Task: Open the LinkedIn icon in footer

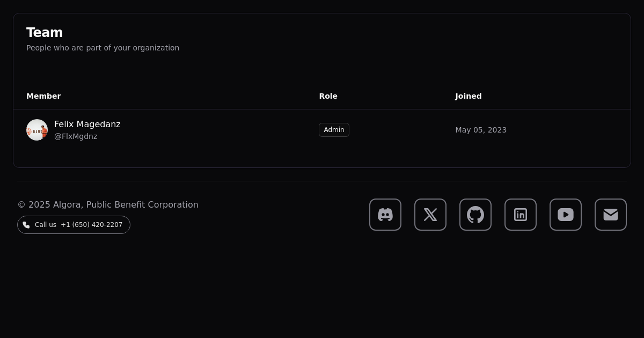Action: (521, 215)
